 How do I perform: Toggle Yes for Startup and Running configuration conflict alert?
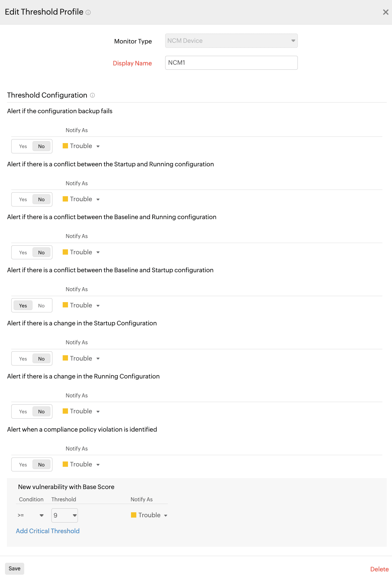pos(23,199)
